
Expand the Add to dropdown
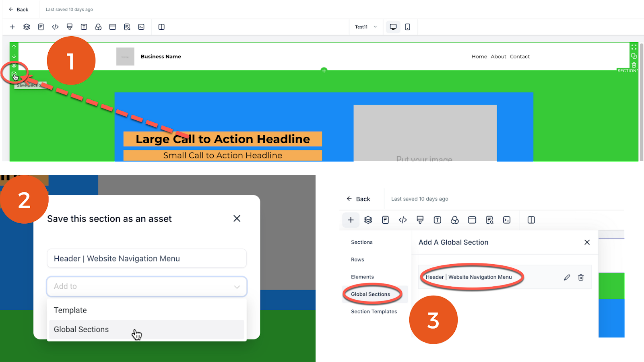click(x=147, y=286)
